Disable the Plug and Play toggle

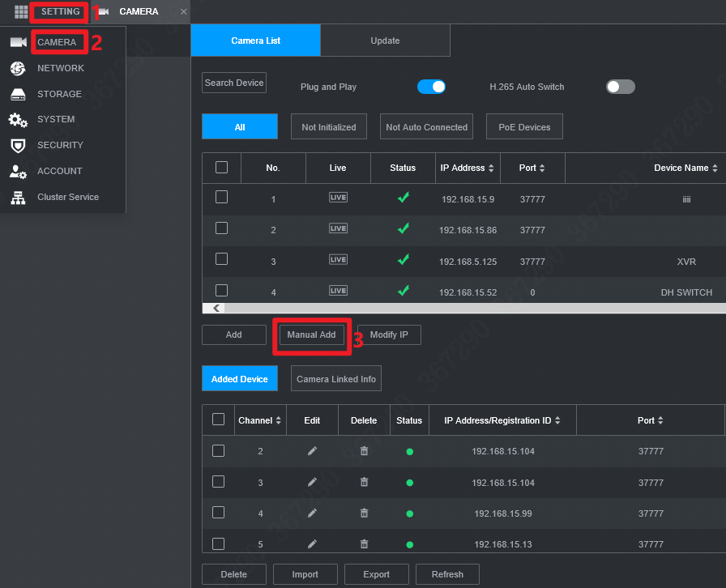(x=431, y=87)
